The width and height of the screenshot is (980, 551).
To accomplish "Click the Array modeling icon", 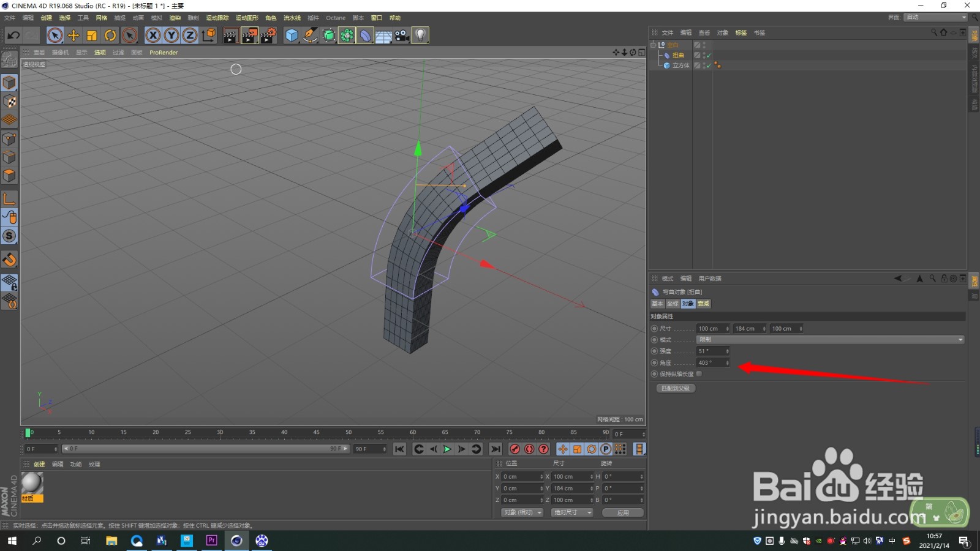I will (x=347, y=36).
